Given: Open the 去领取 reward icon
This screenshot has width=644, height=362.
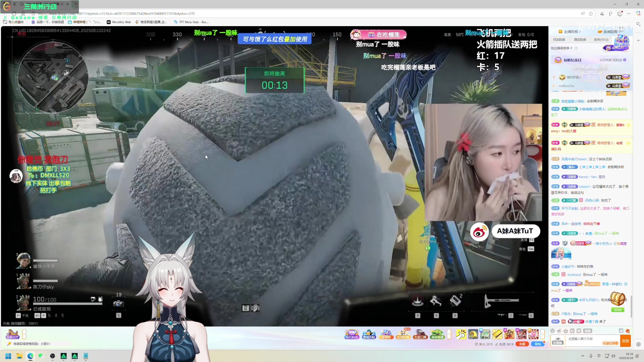Looking at the screenshot, I should (x=386, y=334).
